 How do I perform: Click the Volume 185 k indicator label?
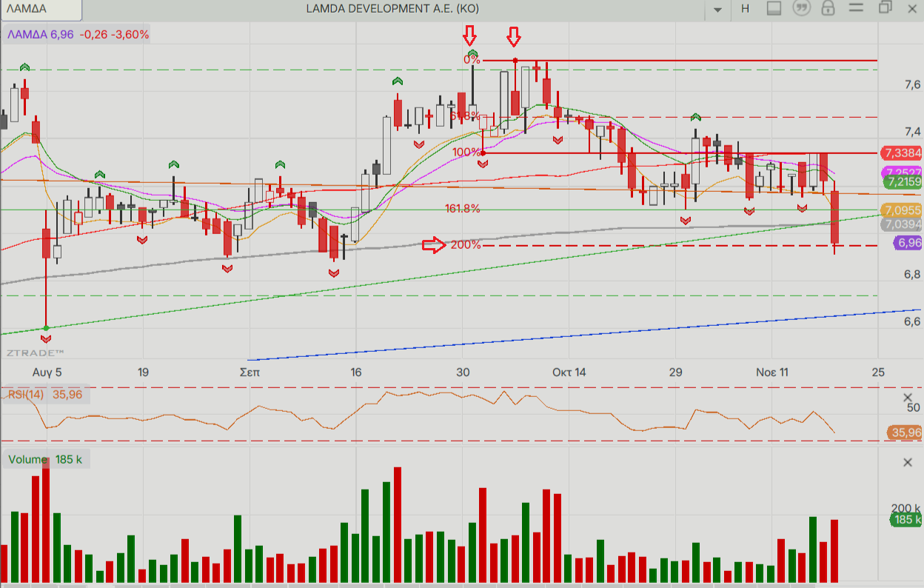[45, 460]
